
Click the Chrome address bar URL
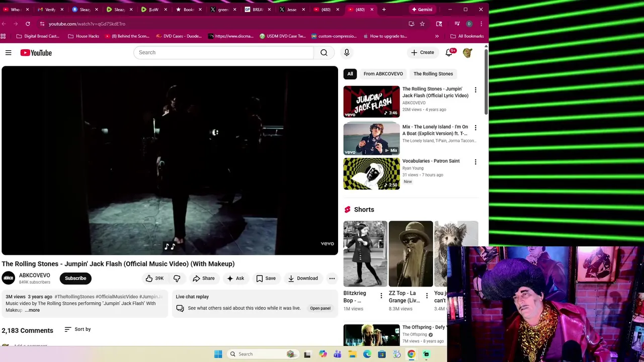click(x=87, y=24)
